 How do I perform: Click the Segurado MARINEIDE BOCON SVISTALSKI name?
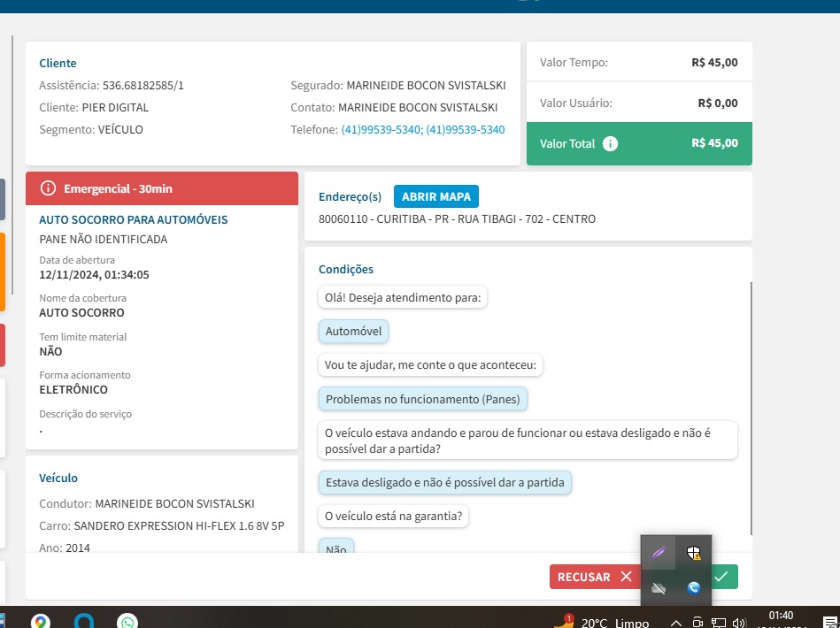(426, 85)
